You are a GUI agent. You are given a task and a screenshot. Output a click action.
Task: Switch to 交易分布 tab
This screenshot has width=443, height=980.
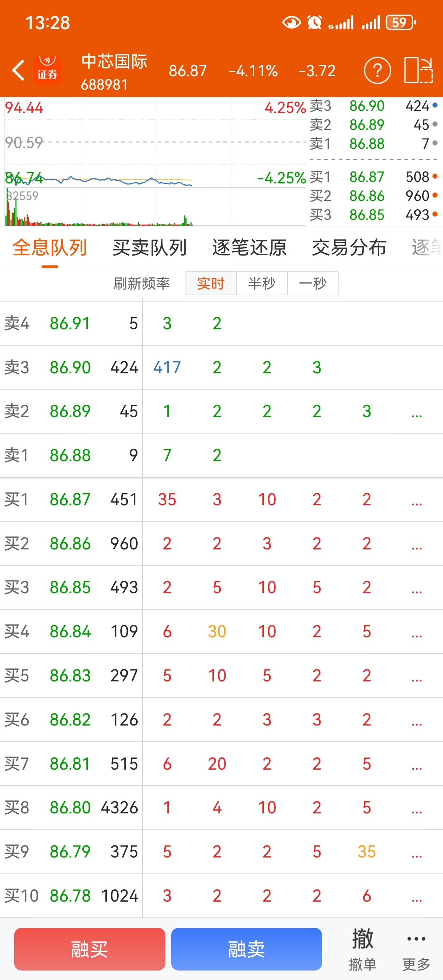[349, 248]
